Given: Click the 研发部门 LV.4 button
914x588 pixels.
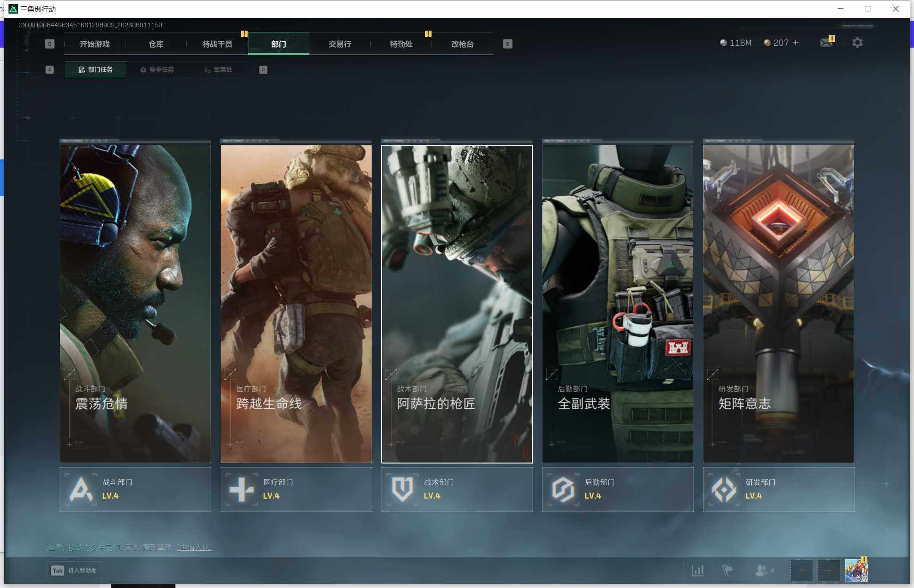Looking at the screenshot, I should 779,489.
